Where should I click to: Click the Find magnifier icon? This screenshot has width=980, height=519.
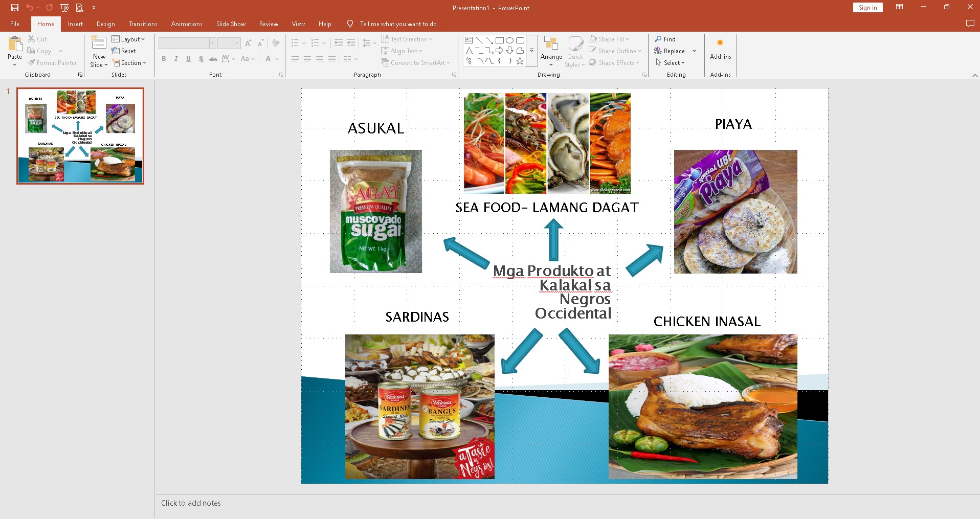658,39
